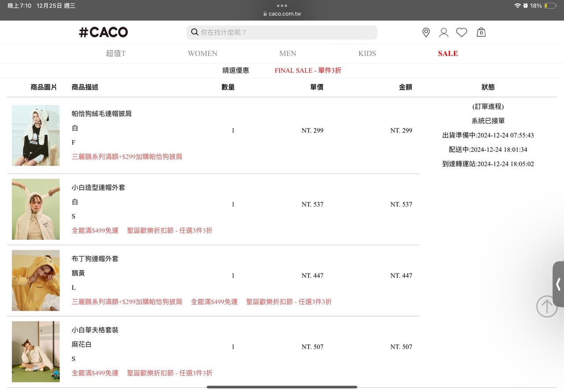Open the SALE menu
564x392 pixels.
click(x=448, y=53)
